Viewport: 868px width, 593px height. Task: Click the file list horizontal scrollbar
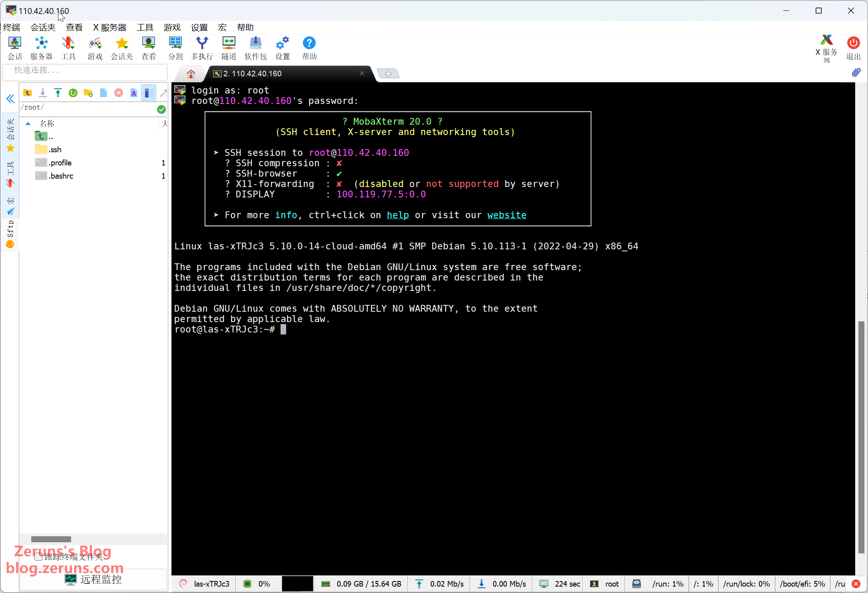click(x=51, y=539)
